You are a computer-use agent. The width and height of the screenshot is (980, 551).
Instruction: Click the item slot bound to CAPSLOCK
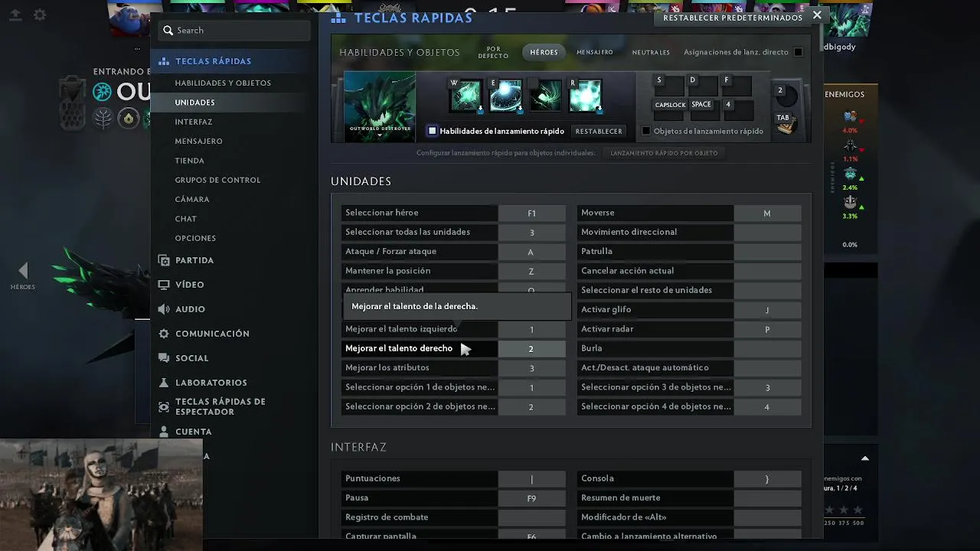(669, 109)
